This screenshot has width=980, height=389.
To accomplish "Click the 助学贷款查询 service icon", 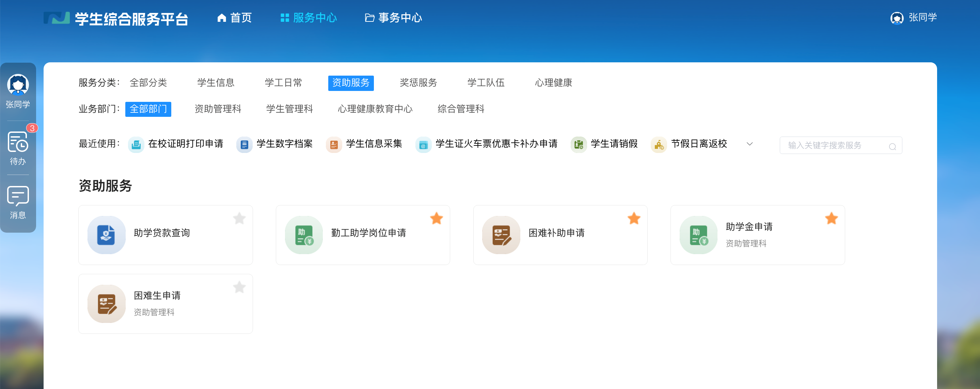I will tap(106, 235).
